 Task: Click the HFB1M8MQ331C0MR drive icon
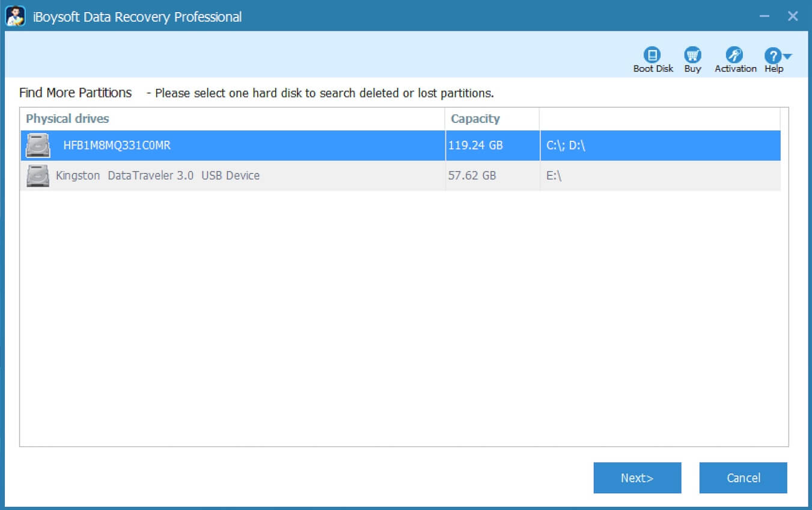click(x=37, y=145)
